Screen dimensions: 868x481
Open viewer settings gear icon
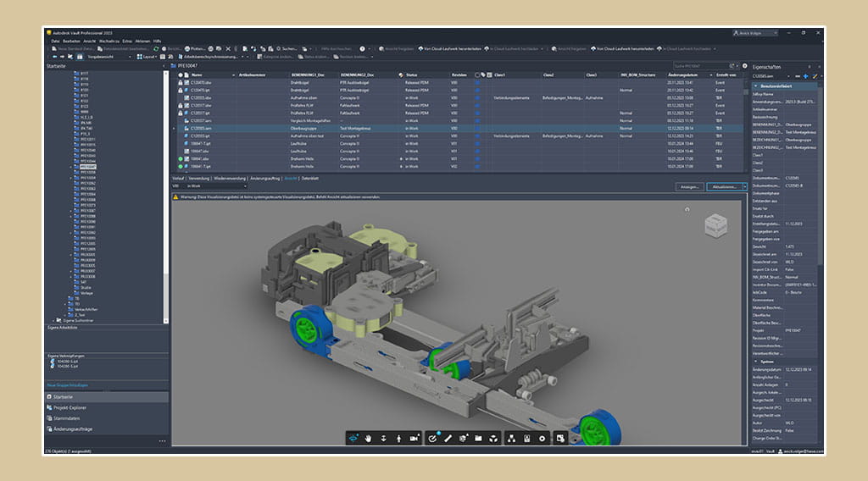coord(542,438)
